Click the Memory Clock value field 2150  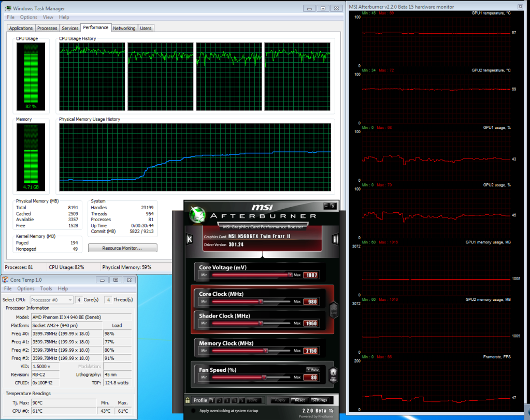tap(311, 351)
